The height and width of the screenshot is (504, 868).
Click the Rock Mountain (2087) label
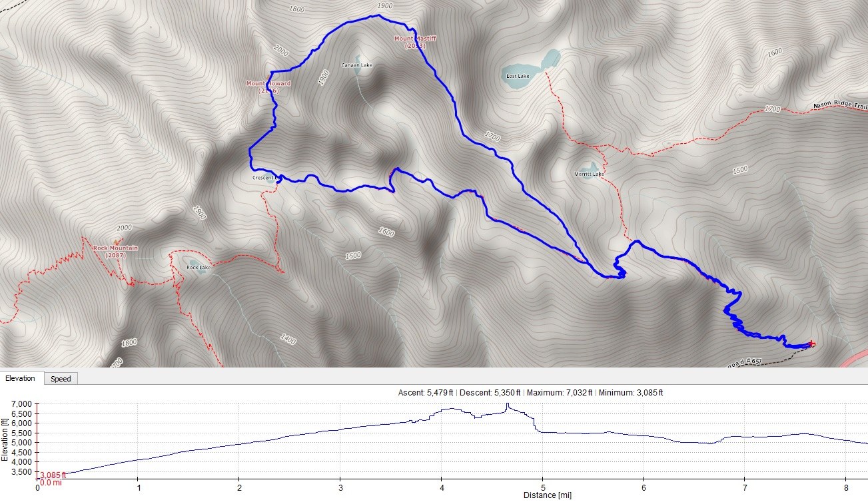(116, 252)
